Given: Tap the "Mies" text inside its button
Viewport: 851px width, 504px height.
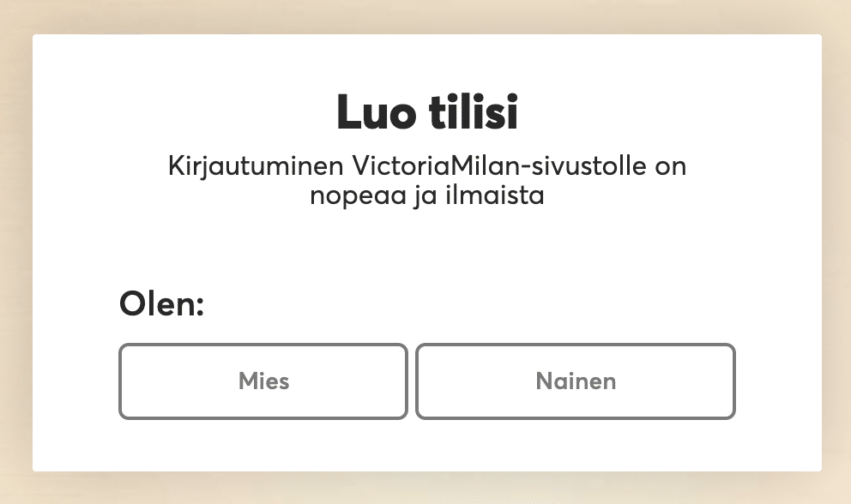Looking at the screenshot, I should [263, 381].
